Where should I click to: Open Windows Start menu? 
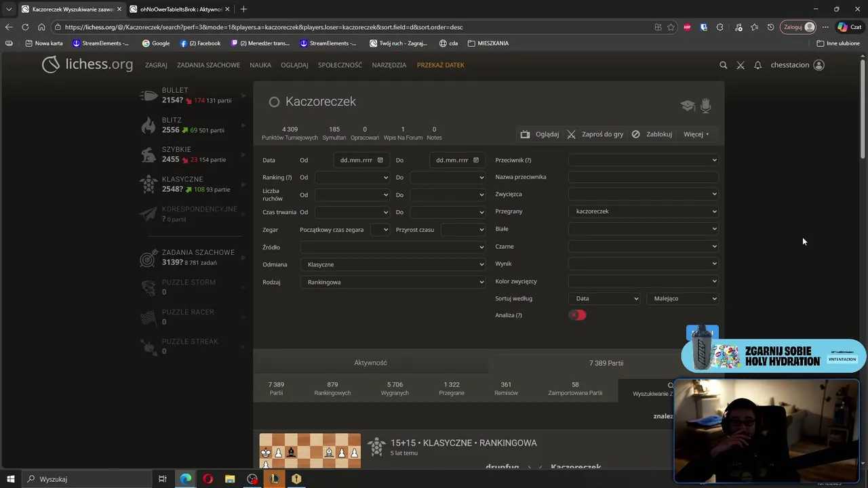tap(11, 479)
